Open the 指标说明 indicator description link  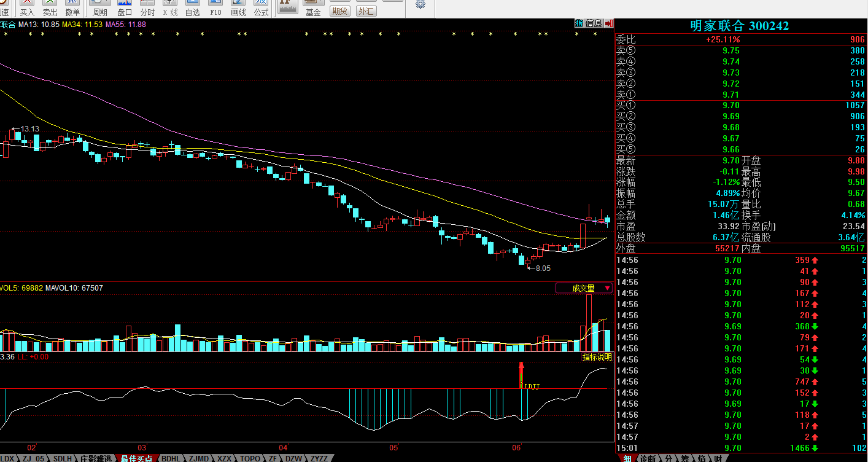click(597, 357)
